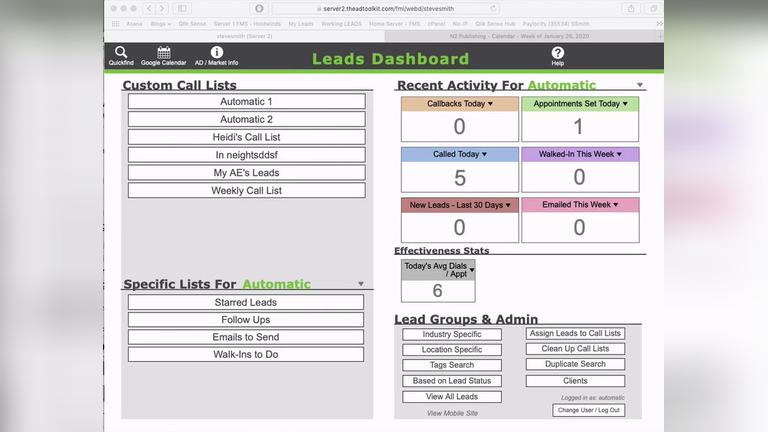768x432 pixels.
Task: Reload the page in Safari
Action: [x=493, y=8]
